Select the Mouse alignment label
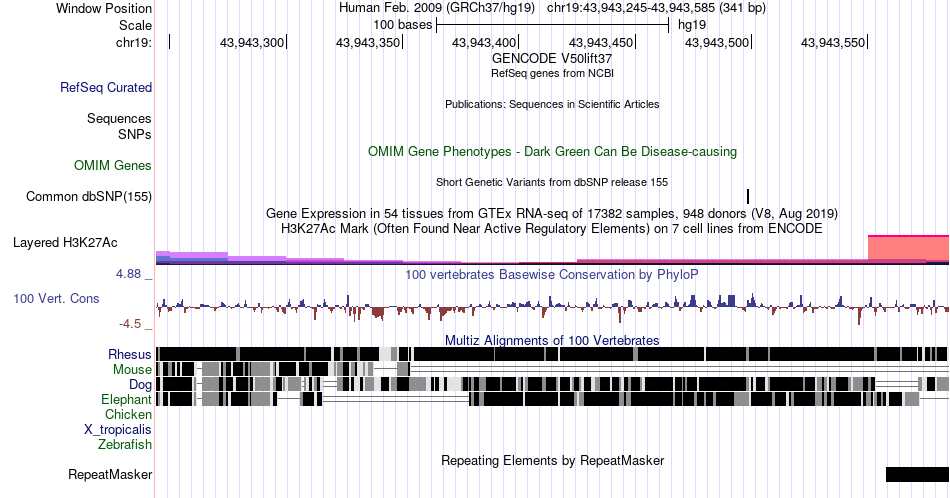This screenshot has width=950, height=498. coord(132,370)
